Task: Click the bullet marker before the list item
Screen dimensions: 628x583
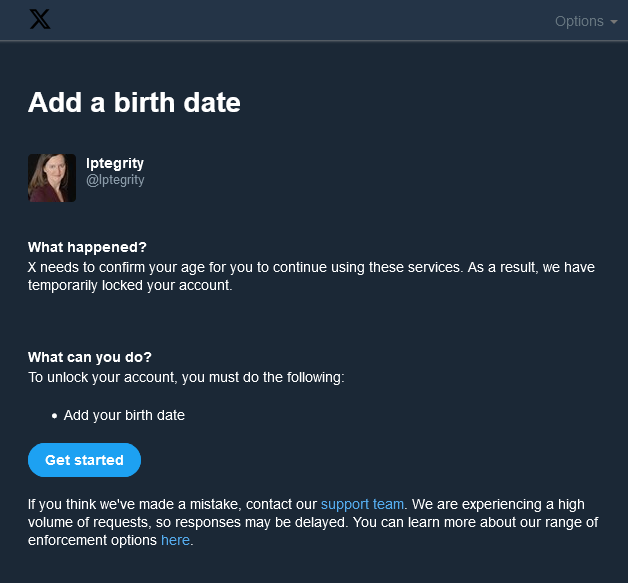Action: (x=55, y=415)
